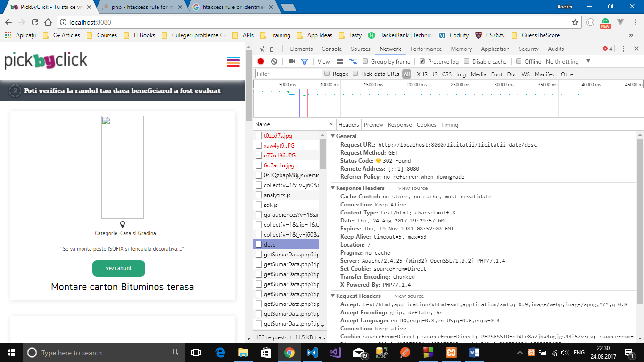Open Windows Store from the taskbar
The width and height of the screenshot is (644, 362).
[266, 353]
